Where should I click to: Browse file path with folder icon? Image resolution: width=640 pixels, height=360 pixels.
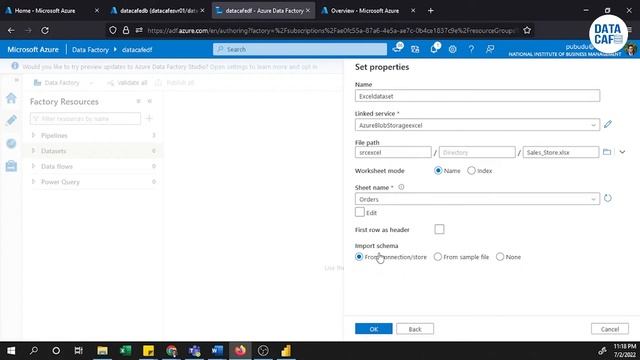pos(607,152)
